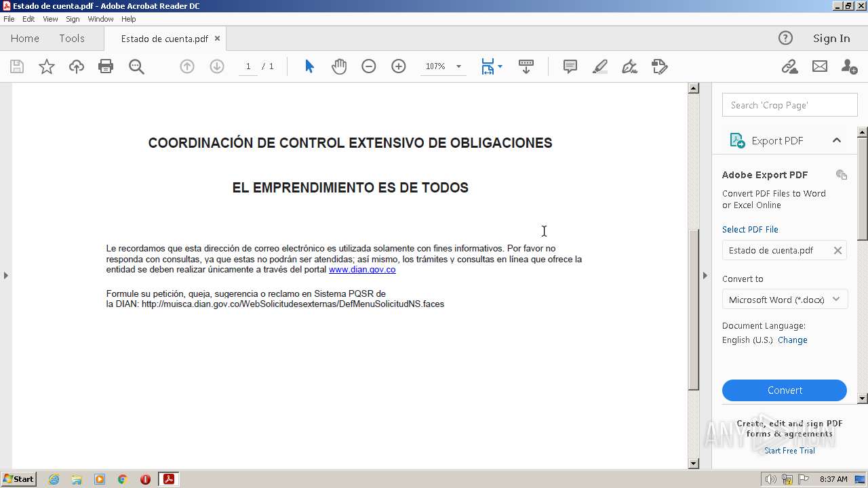This screenshot has width=868, height=488.
Task: Open the www.dian.gov.co link
Action: click(362, 270)
